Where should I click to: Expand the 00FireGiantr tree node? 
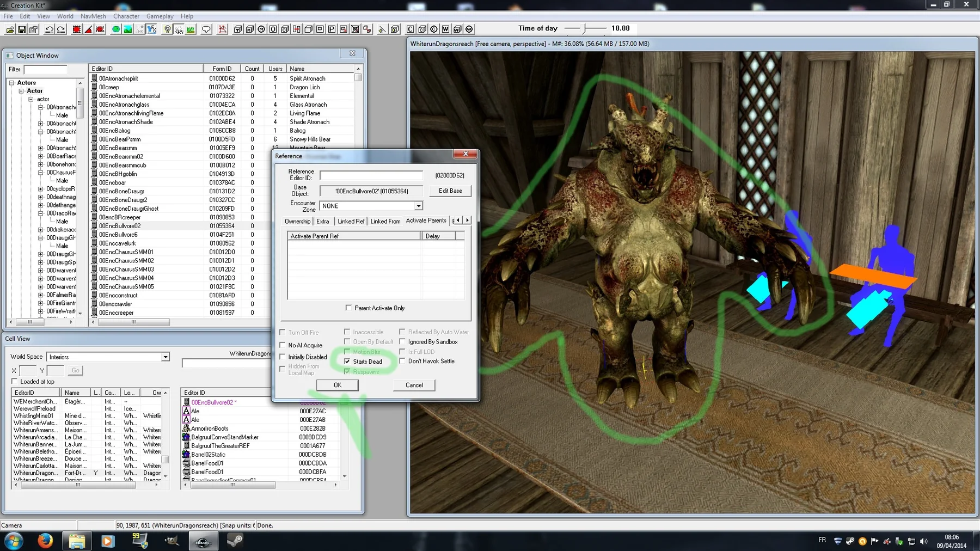coord(41,303)
